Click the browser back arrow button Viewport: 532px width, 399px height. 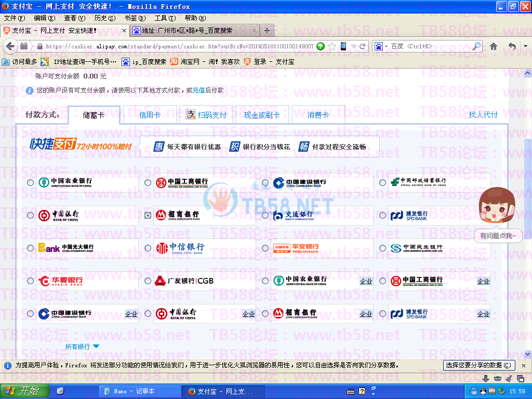10,46
